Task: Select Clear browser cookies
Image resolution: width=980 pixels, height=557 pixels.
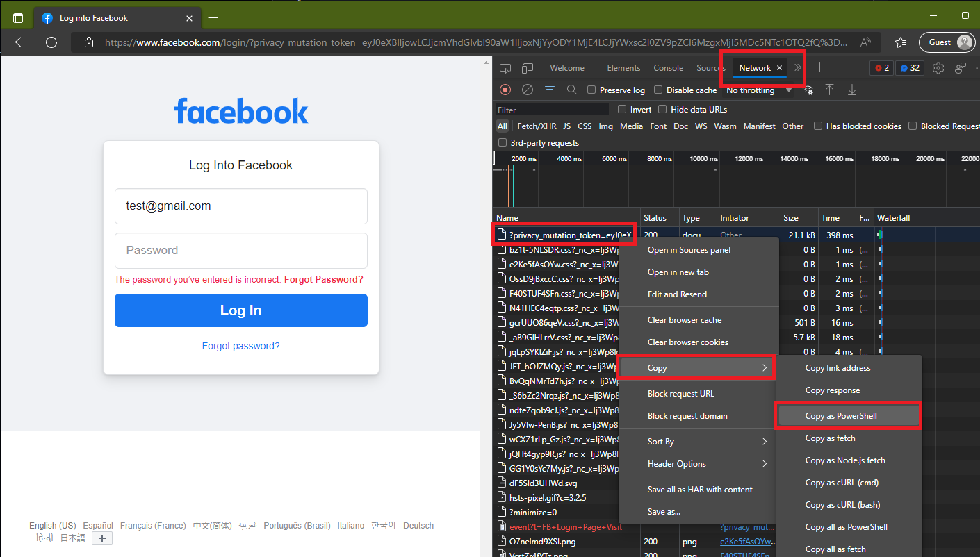Action: point(696,342)
